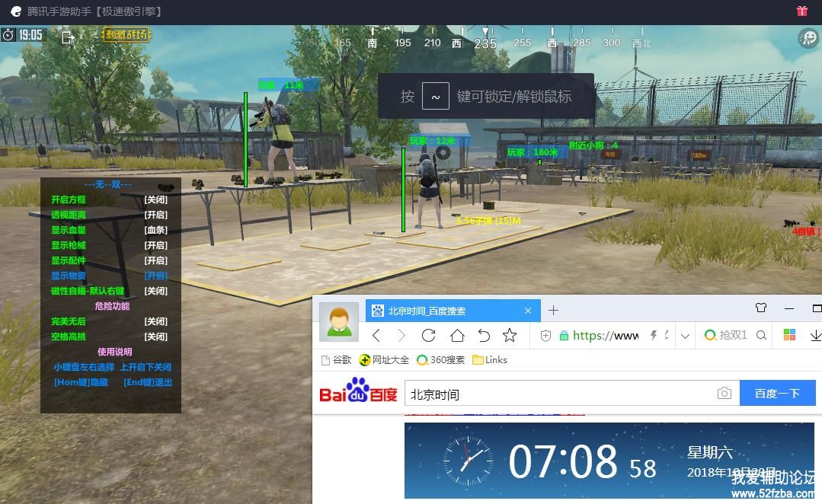Click the Baidu search field containing 北京时间
Screen dimensions: 822x504
pos(572,393)
